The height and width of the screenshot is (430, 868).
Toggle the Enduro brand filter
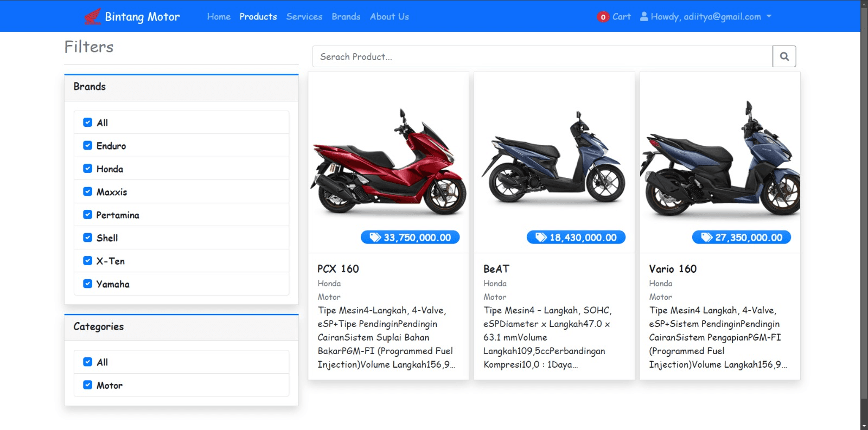tap(87, 145)
